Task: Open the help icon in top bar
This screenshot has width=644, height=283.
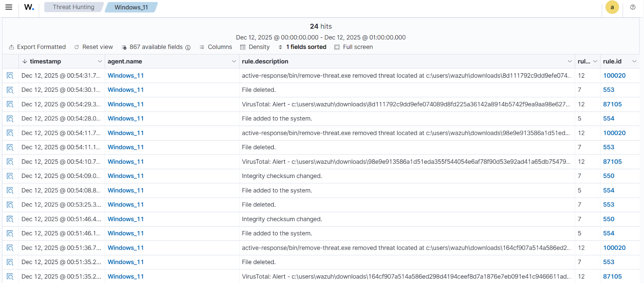Action: point(633,7)
